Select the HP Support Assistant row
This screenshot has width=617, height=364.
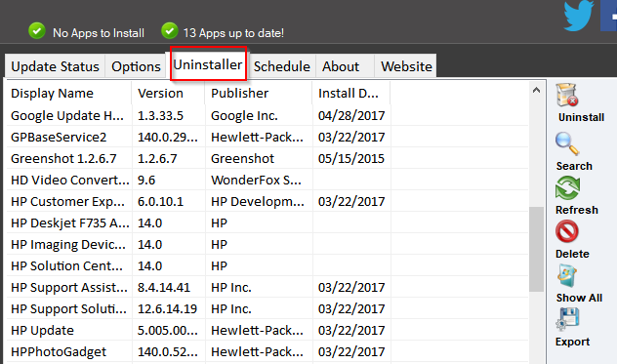click(x=267, y=287)
